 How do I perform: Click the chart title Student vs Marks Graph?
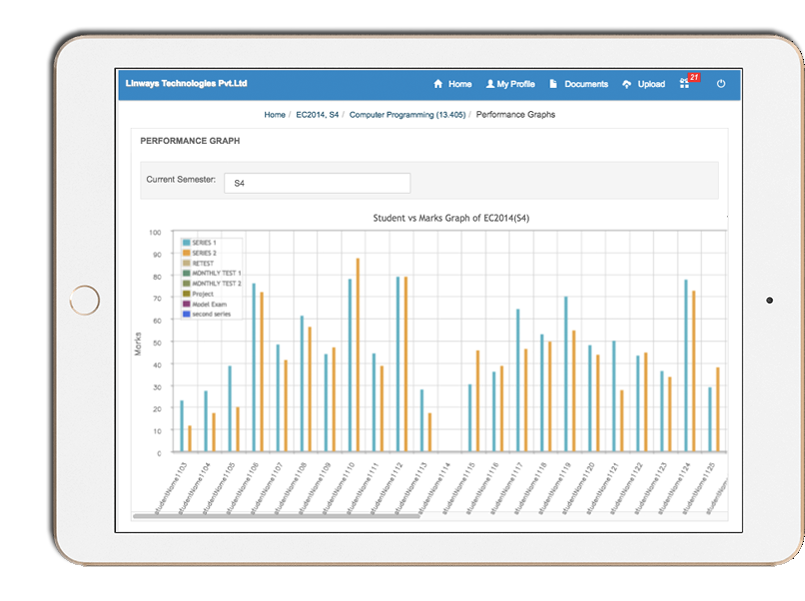point(451,218)
